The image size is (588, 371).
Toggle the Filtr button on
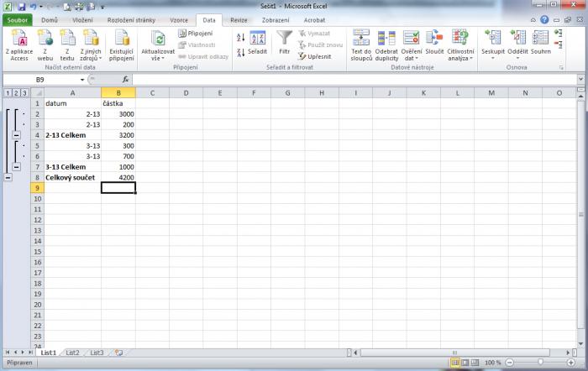(285, 42)
